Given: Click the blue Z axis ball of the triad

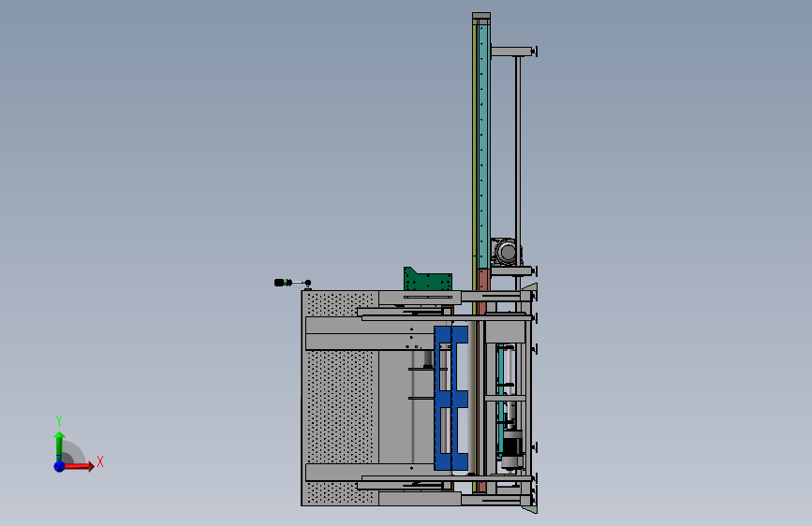Looking at the screenshot, I should 59,466.
